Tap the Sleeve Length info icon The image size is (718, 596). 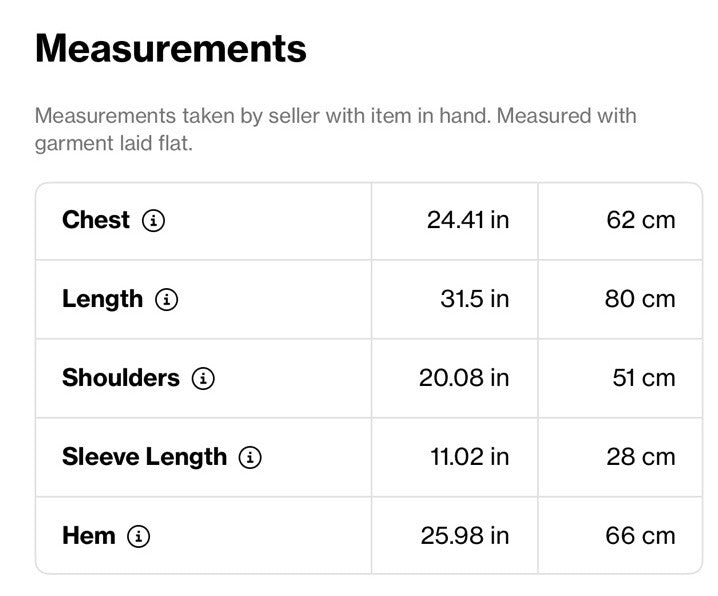[250, 457]
